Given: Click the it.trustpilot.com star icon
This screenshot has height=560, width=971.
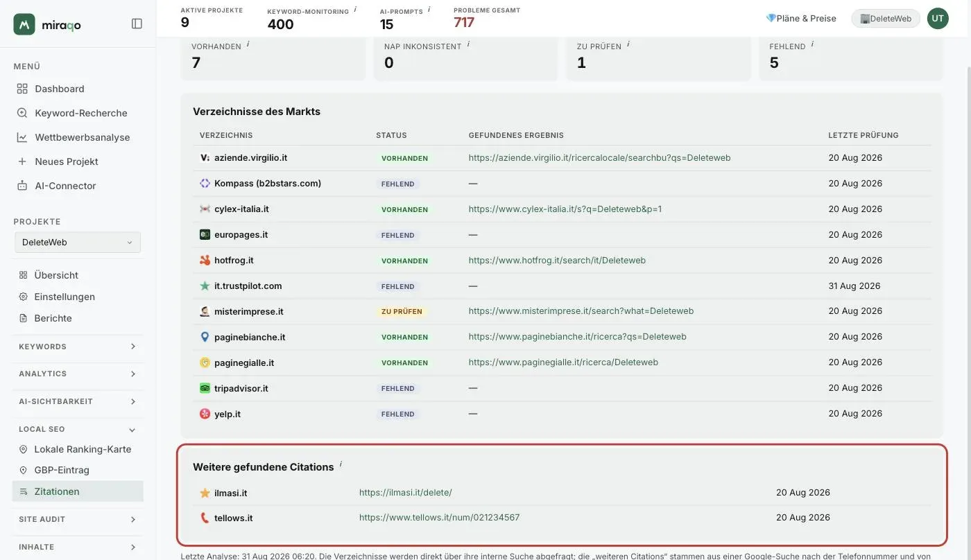Looking at the screenshot, I should coord(205,286).
